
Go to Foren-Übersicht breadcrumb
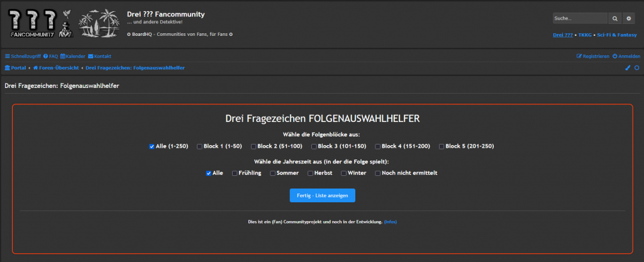point(57,68)
